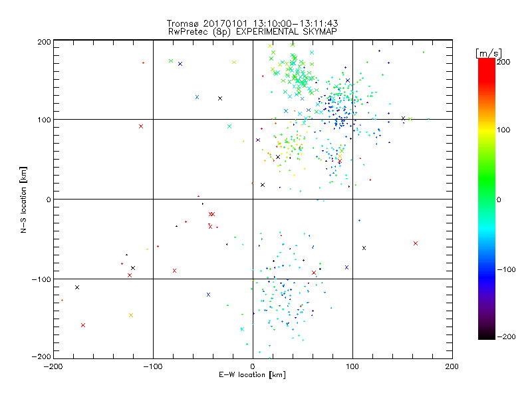Click the colorbar "100" tick label
This screenshot has width=532, height=399.
coord(503,130)
